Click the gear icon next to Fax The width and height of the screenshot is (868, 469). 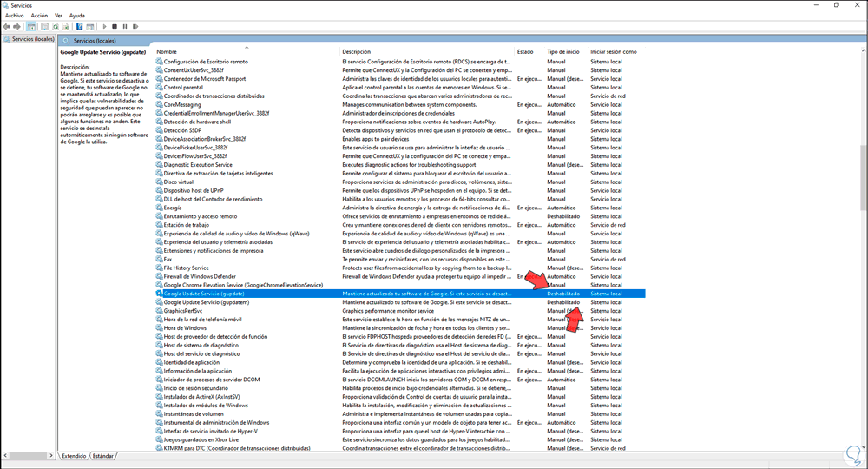[x=160, y=259]
